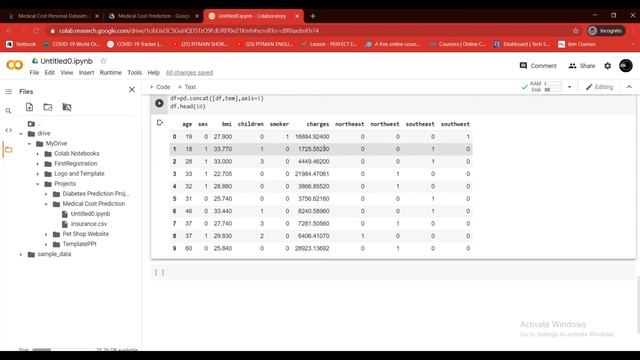Collapse the notebook header with up chevron
Viewport: 640px width, 360px height.
(629, 87)
